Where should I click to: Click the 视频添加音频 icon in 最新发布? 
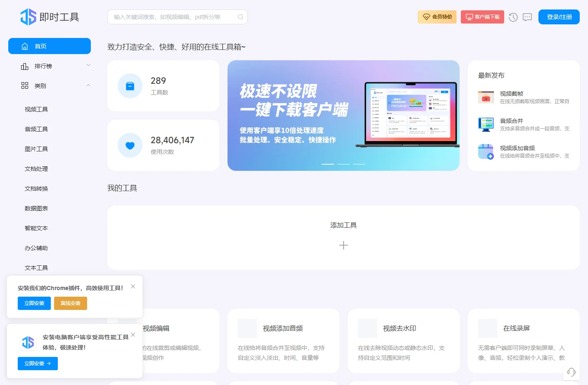click(x=486, y=151)
